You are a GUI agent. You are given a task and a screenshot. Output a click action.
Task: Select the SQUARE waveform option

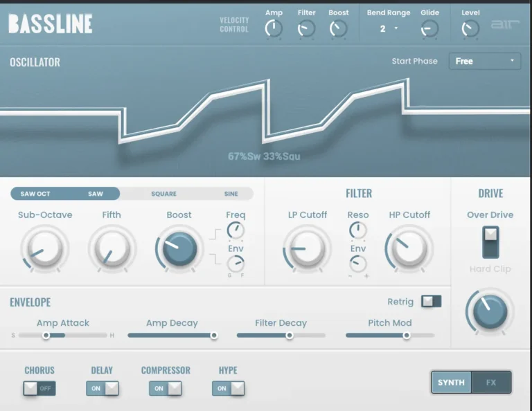point(163,194)
